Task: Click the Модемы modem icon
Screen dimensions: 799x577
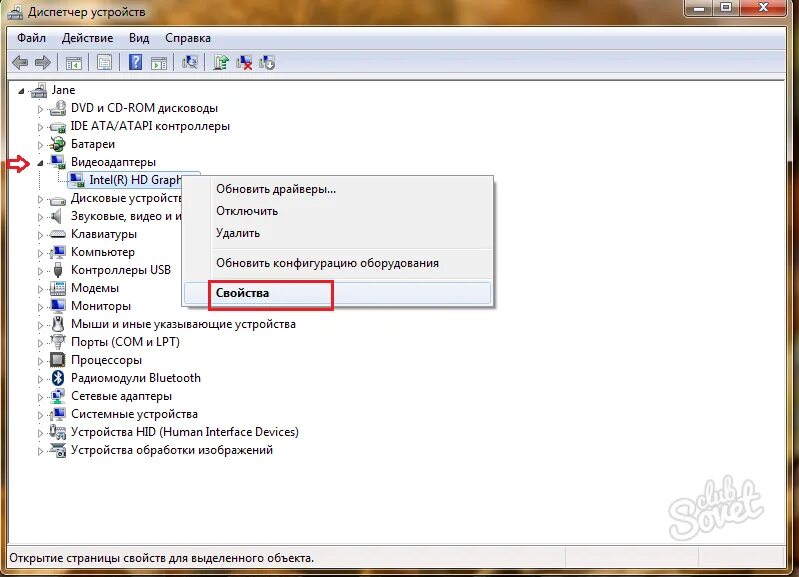Action: [58, 288]
